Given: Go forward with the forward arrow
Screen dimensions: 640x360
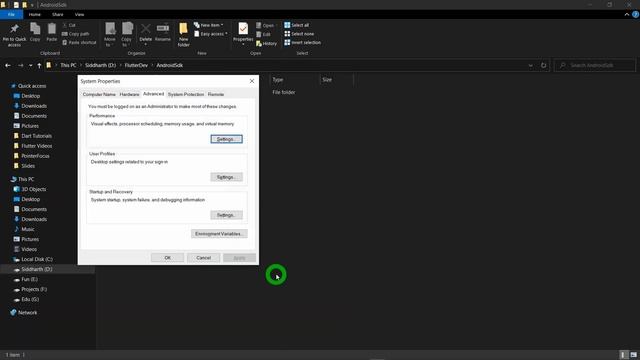Looking at the screenshot, I should pos(20,65).
